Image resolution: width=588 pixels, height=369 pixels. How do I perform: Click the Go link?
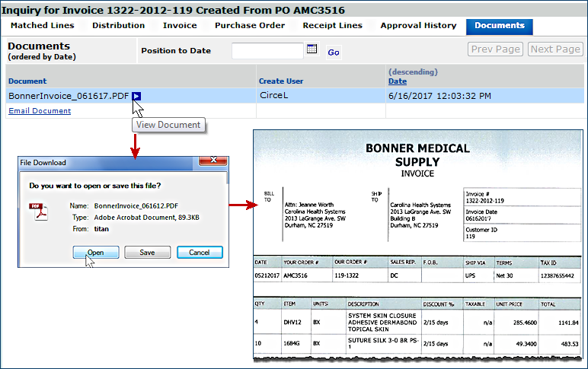[334, 52]
